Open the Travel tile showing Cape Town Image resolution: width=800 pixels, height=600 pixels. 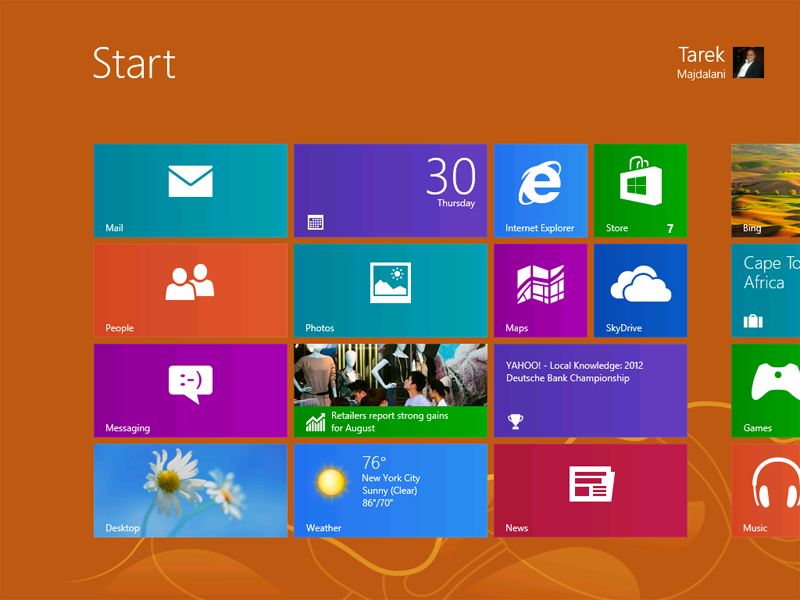(x=766, y=290)
